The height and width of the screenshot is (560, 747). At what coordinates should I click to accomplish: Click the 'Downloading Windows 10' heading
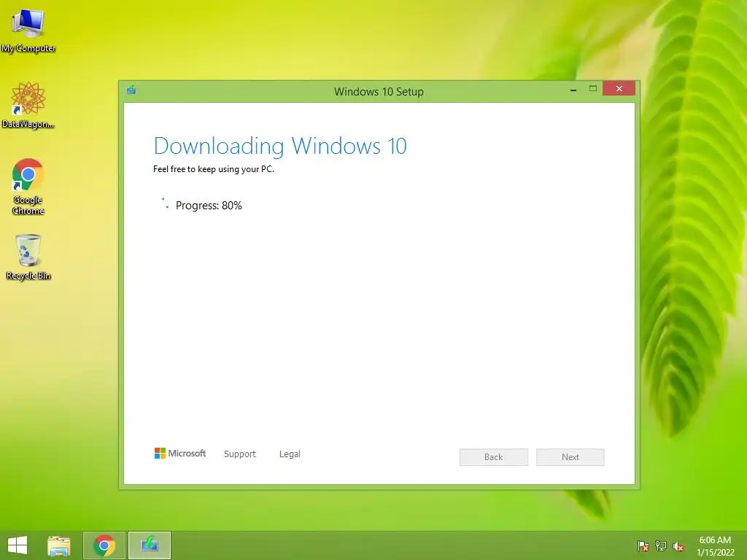280,146
